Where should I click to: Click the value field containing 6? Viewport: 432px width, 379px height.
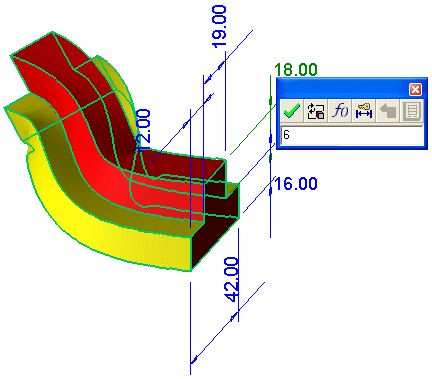point(352,135)
